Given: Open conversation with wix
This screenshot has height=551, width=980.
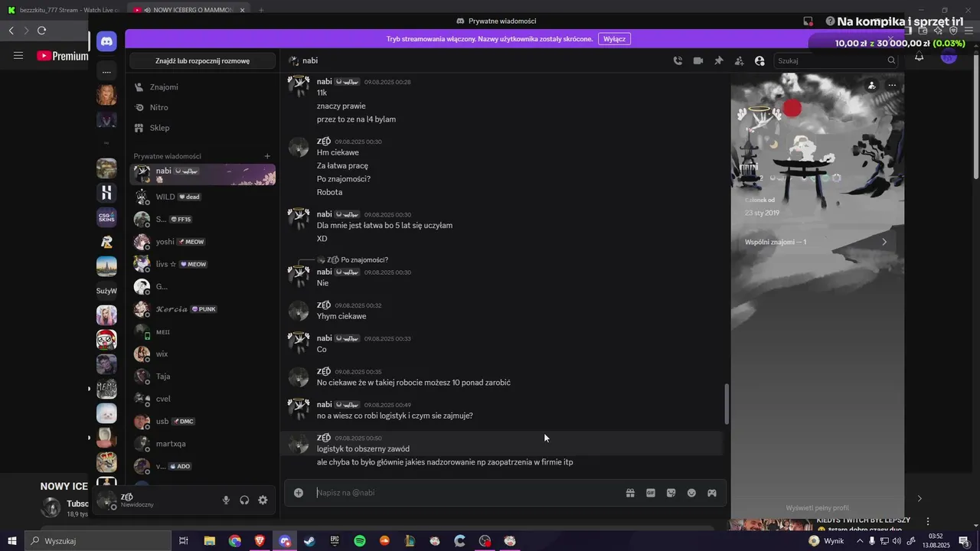Looking at the screenshot, I should tap(203, 354).
